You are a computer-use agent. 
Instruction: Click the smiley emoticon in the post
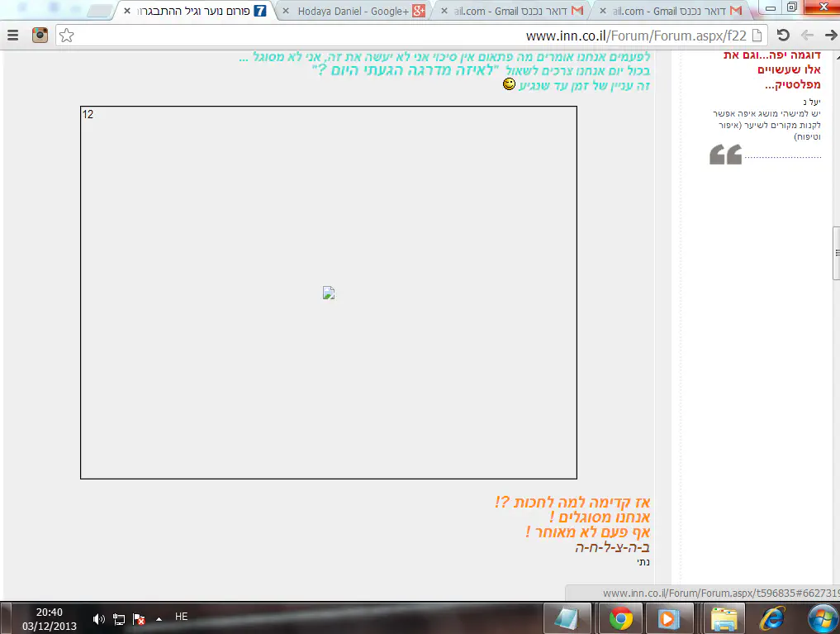510,84
